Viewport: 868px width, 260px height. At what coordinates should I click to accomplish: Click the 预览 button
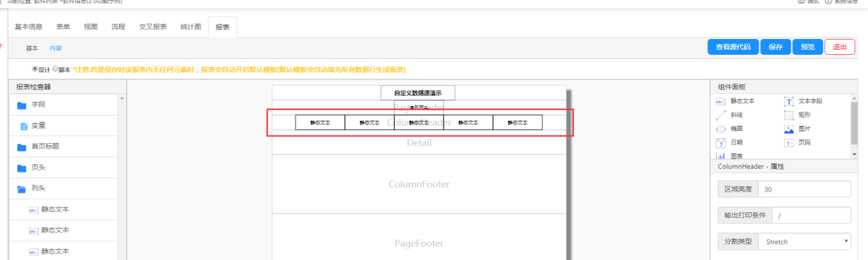pyautogui.click(x=807, y=47)
